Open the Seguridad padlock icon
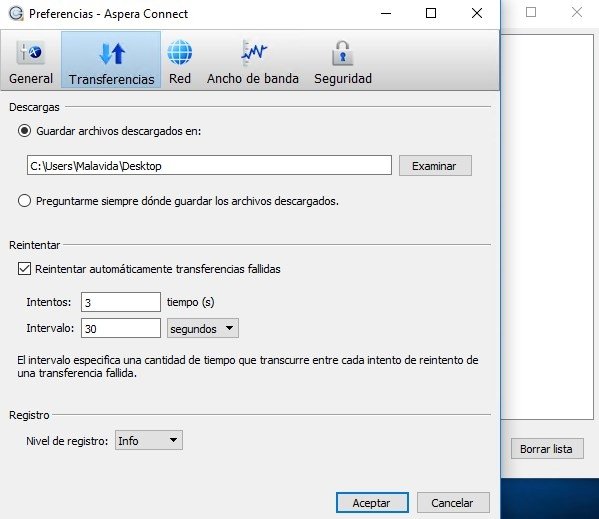Image resolution: width=599 pixels, height=519 pixels. [x=343, y=53]
